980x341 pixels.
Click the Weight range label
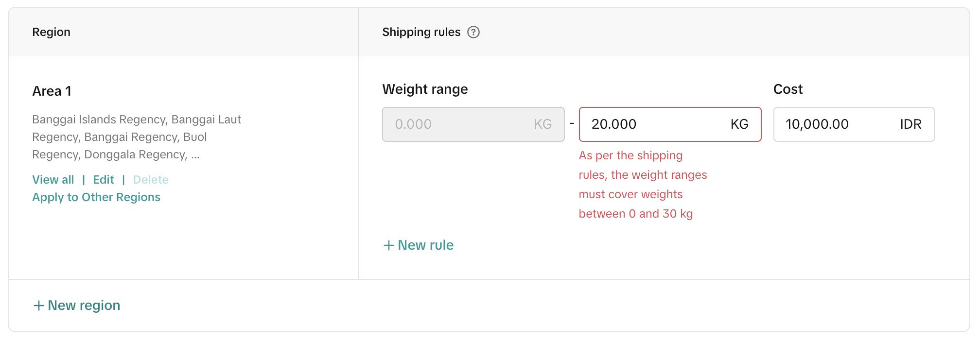point(425,89)
